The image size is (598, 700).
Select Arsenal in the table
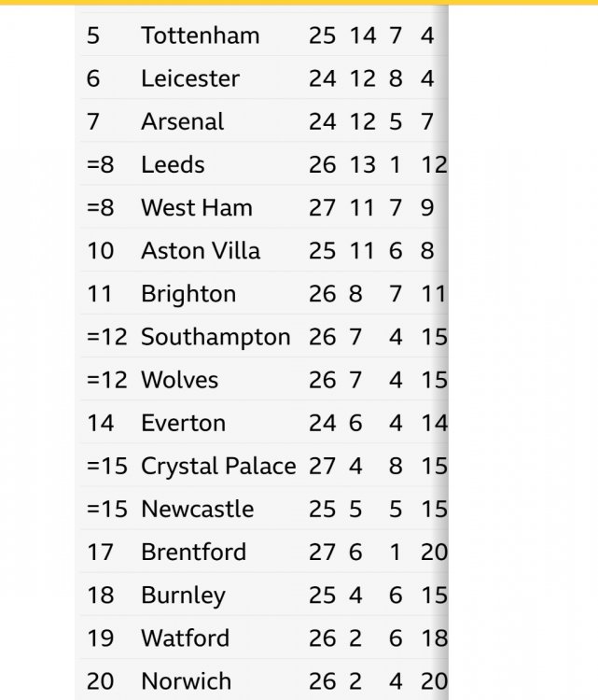point(182,121)
